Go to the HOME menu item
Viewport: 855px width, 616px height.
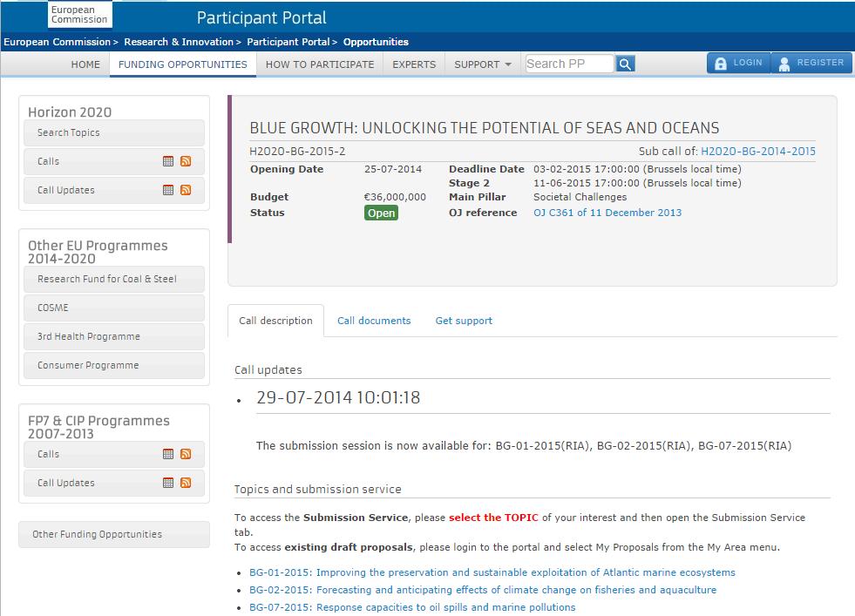pos(85,64)
